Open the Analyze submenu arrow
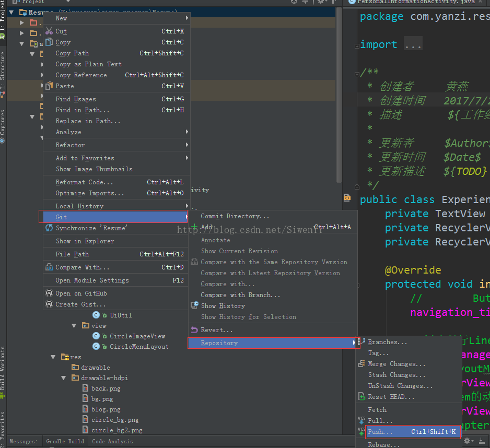The image size is (490, 448). 187,132
